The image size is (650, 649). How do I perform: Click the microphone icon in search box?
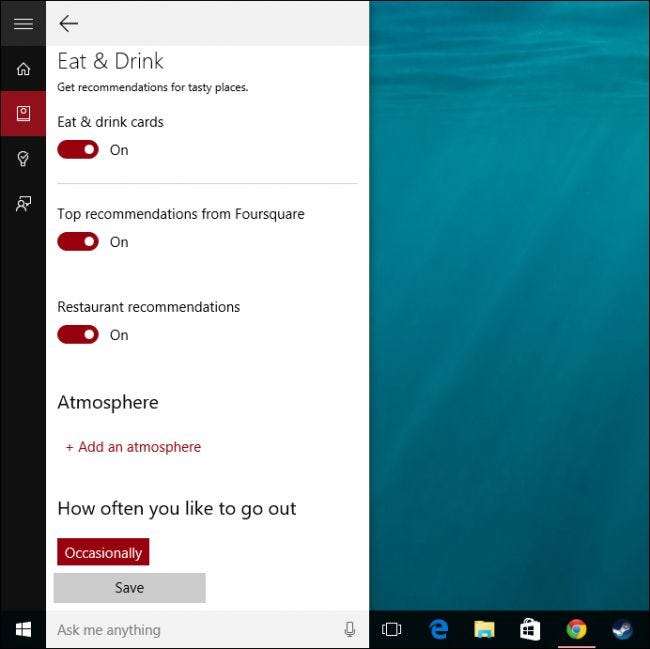click(x=350, y=629)
